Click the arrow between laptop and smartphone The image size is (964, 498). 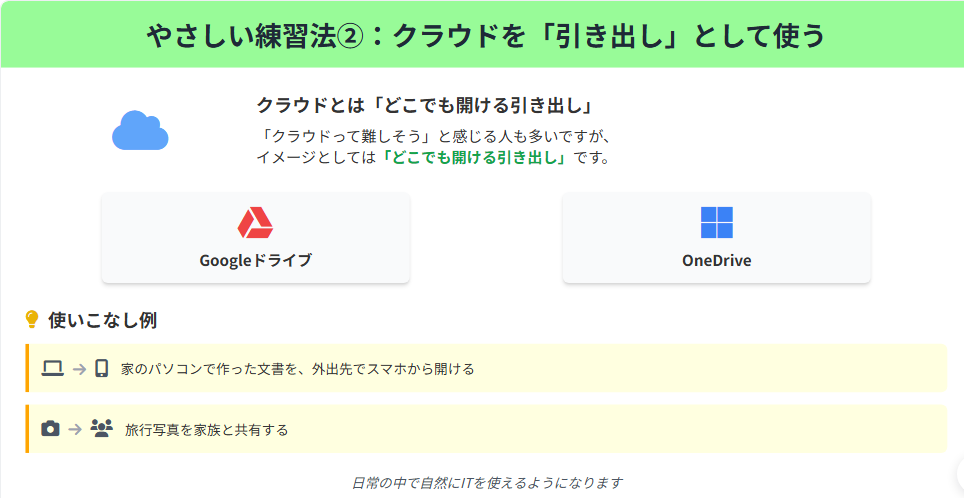click(x=78, y=369)
